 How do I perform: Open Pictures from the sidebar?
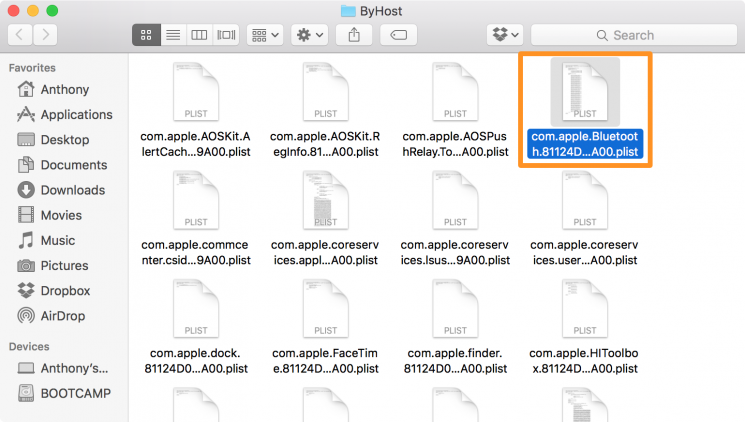[53, 266]
